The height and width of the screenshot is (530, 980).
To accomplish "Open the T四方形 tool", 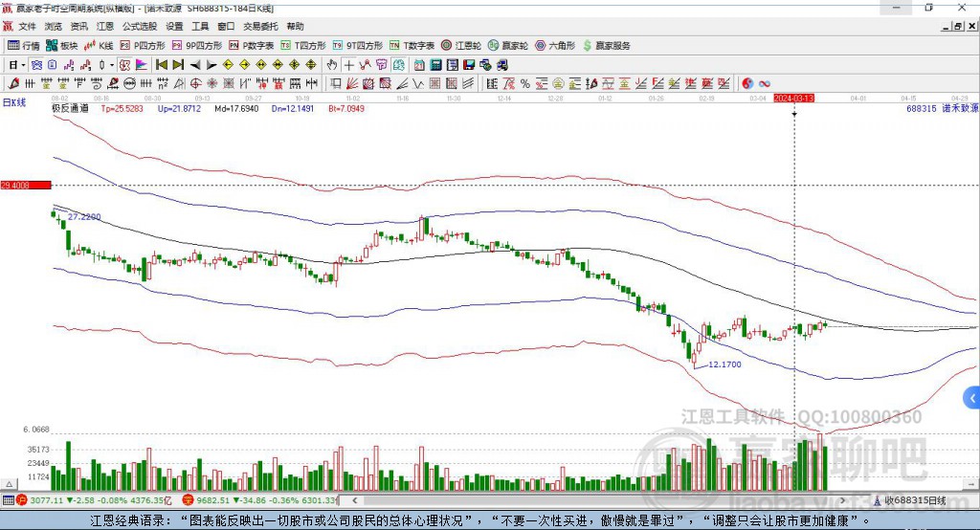I will click(303, 46).
